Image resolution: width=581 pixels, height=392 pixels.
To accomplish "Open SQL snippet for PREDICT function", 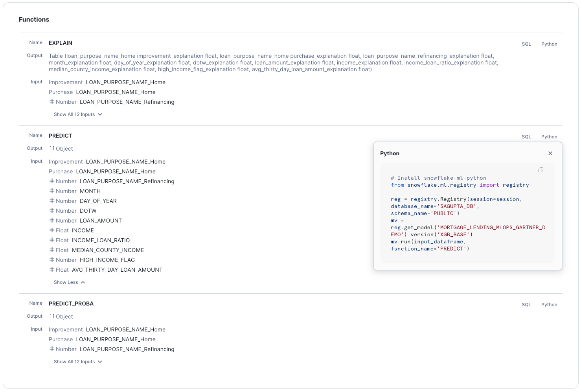I will tap(526, 137).
